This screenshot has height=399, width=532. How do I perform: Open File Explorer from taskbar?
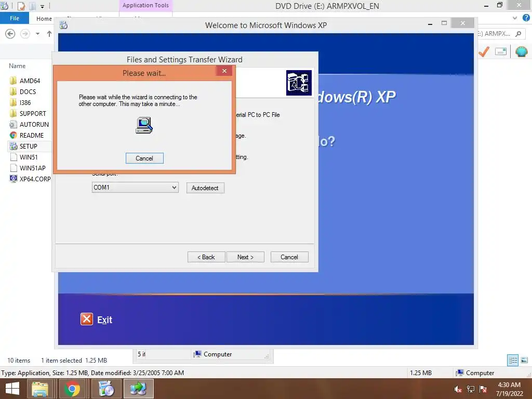point(39,389)
